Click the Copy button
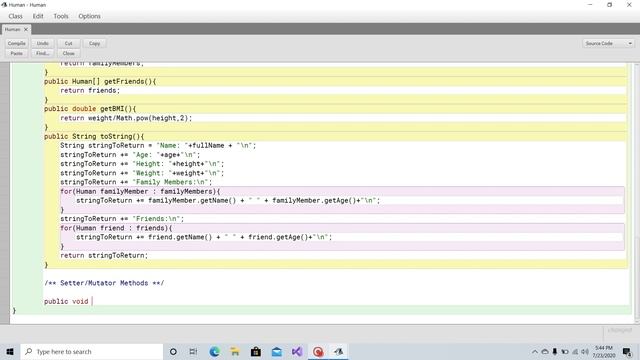640x360 pixels. tap(94, 43)
